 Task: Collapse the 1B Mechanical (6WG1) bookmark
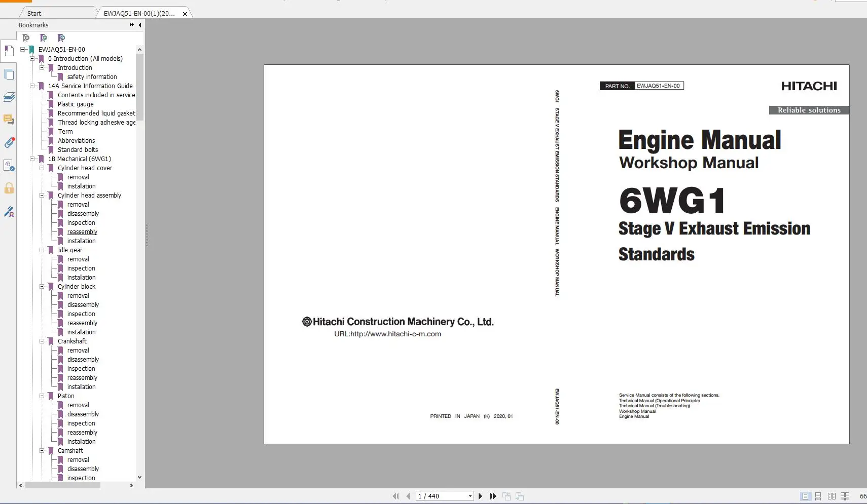pyautogui.click(x=32, y=159)
